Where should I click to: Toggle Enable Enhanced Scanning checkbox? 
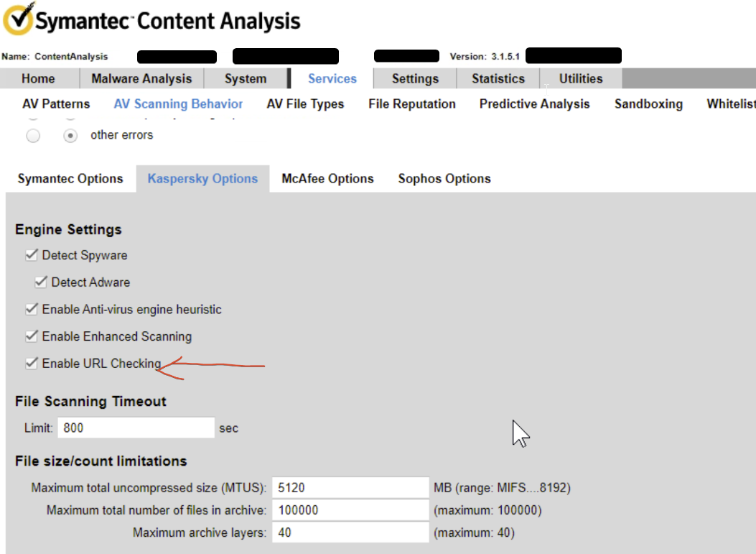pos(31,336)
